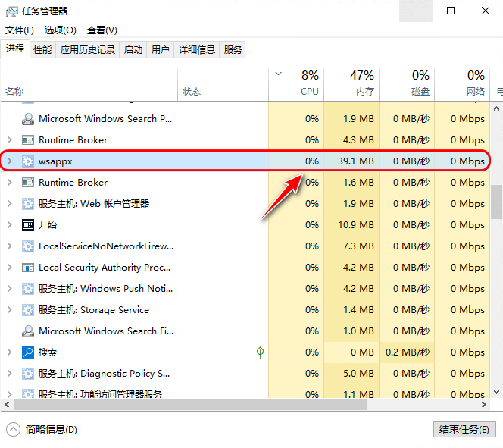
Task: Maximize the Task Manager window
Action: (451, 11)
